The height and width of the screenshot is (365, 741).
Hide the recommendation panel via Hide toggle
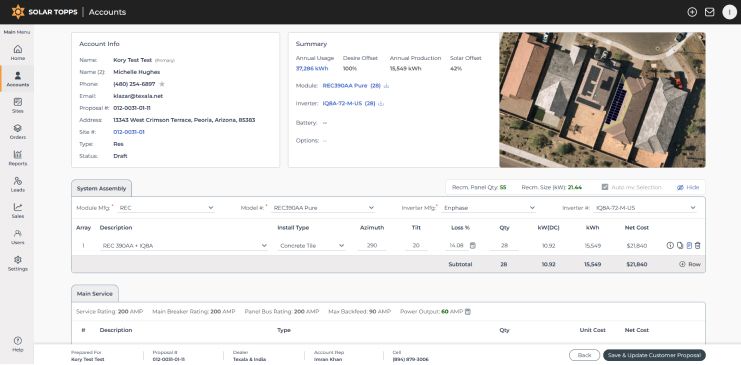(x=688, y=187)
